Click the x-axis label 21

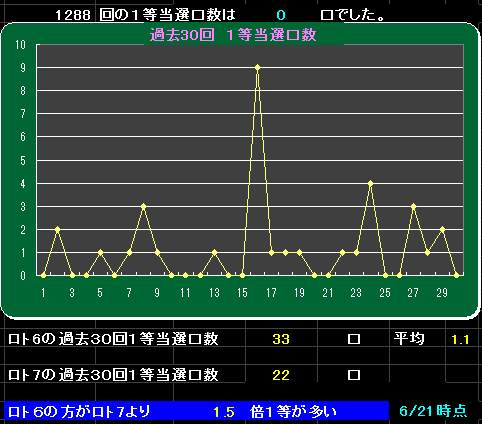point(328,293)
